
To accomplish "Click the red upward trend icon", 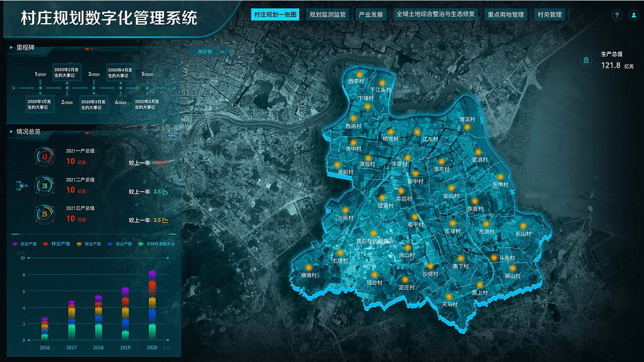I will tap(165, 163).
